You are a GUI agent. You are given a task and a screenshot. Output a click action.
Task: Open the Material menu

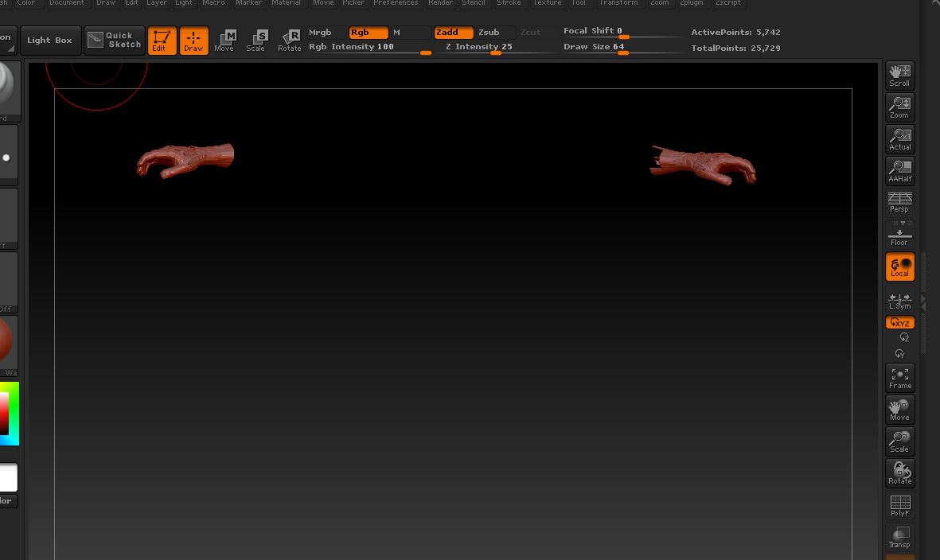pyautogui.click(x=286, y=3)
